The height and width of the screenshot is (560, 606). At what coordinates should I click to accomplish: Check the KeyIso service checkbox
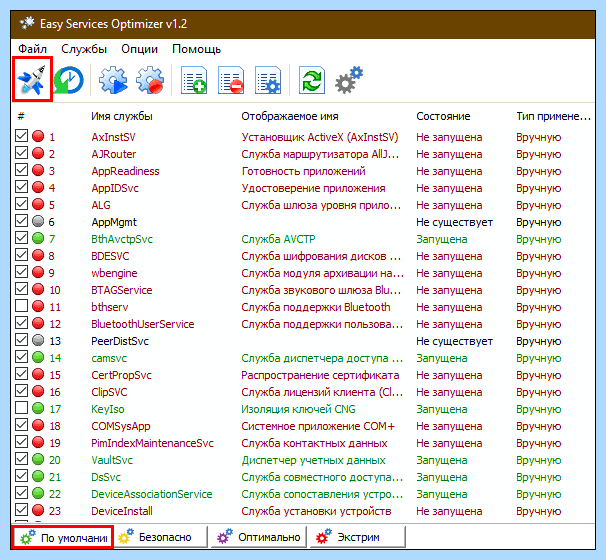click(22, 408)
